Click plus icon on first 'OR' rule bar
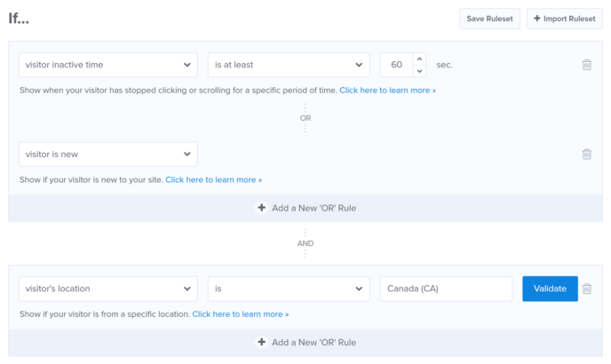611x364 pixels. [261, 208]
